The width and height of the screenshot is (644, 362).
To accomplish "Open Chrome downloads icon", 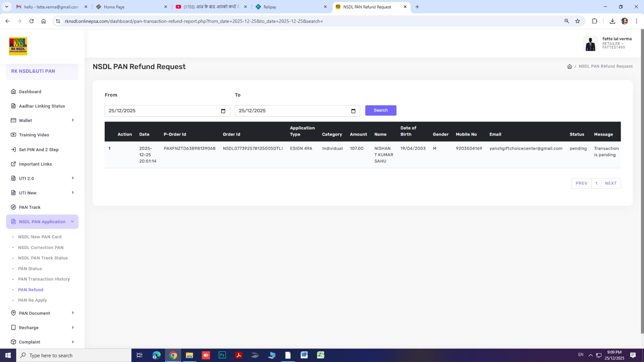I will click(612, 21).
